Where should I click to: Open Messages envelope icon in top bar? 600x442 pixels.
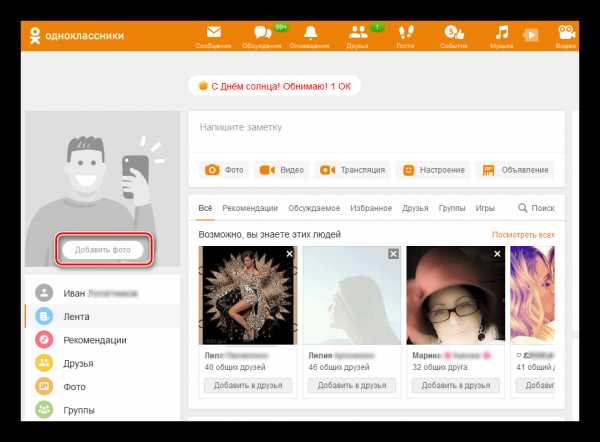point(214,32)
